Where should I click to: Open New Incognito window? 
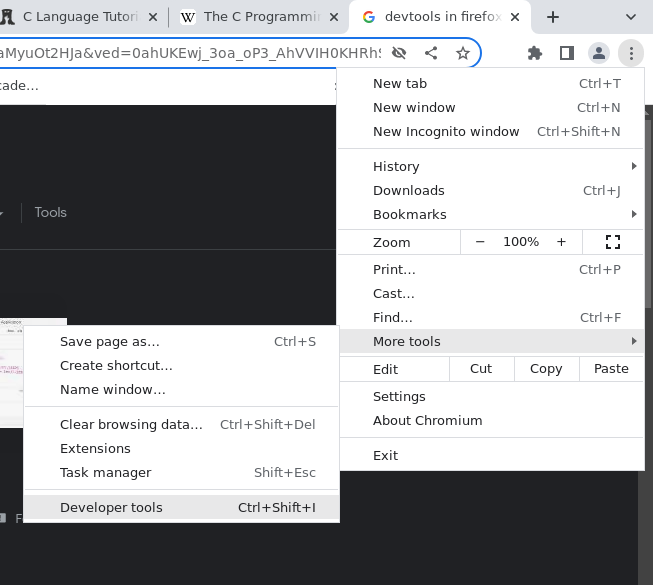pyautogui.click(x=491, y=132)
